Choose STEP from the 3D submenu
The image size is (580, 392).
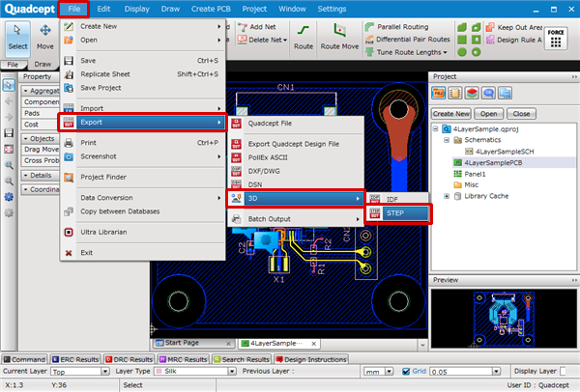tap(395, 213)
